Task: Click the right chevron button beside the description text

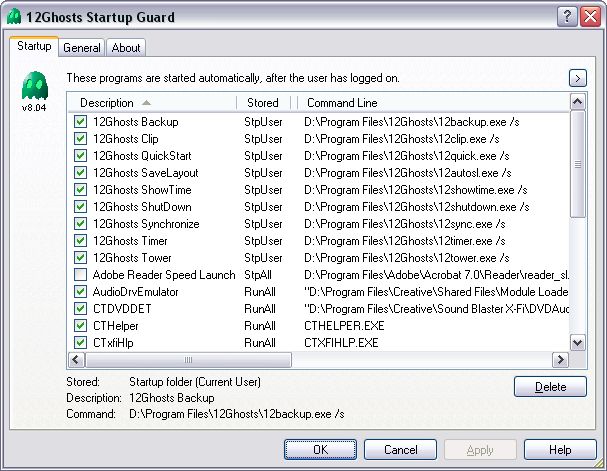Action: [x=578, y=78]
